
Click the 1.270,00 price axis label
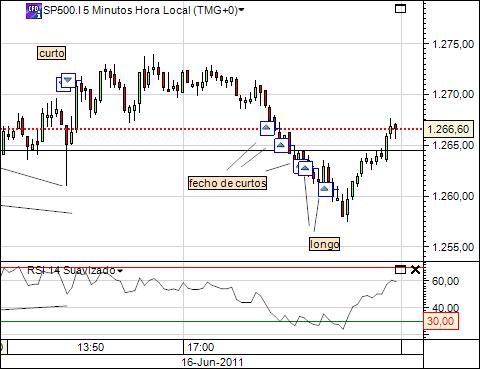453,94
